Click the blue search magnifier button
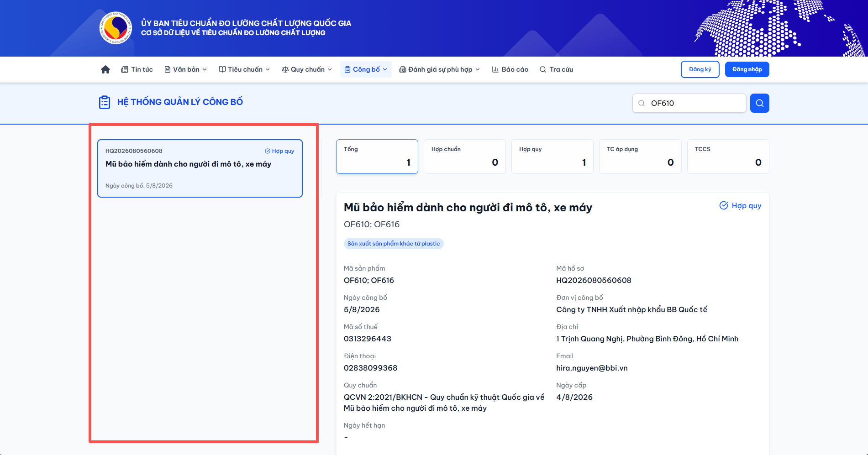 pyautogui.click(x=759, y=103)
